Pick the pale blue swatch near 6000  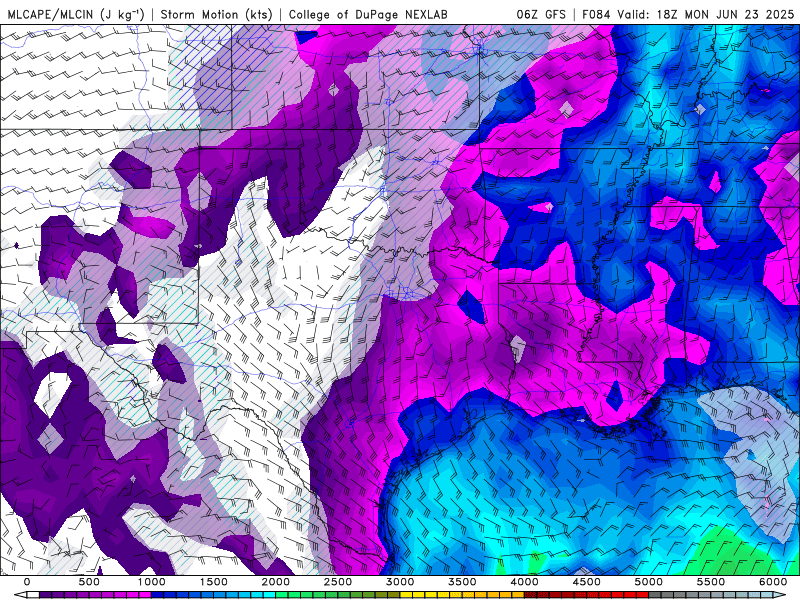pyautogui.click(x=767, y=595)
